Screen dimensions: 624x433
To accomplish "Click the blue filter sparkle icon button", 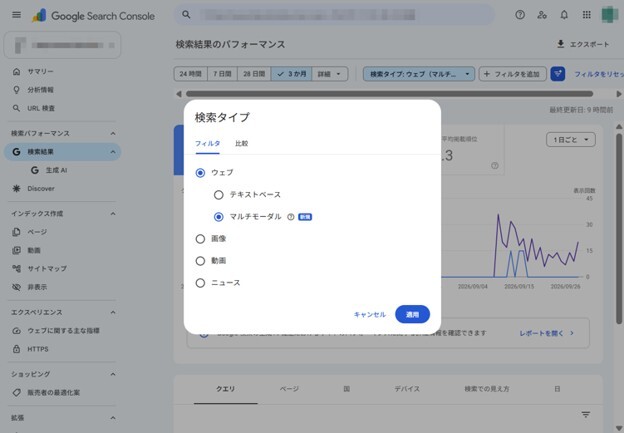I will tap(558, 74).
